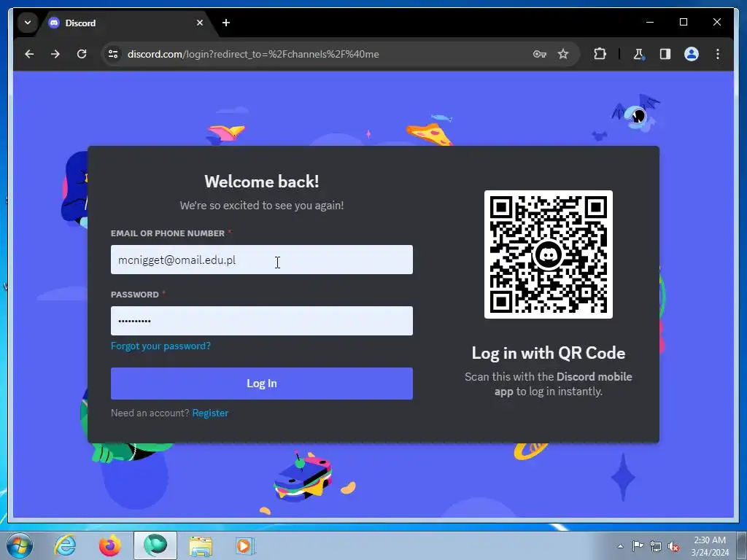
Task: Focus the Email or Phone Number field
Action: pyautogui.click(x=262, y=260)
